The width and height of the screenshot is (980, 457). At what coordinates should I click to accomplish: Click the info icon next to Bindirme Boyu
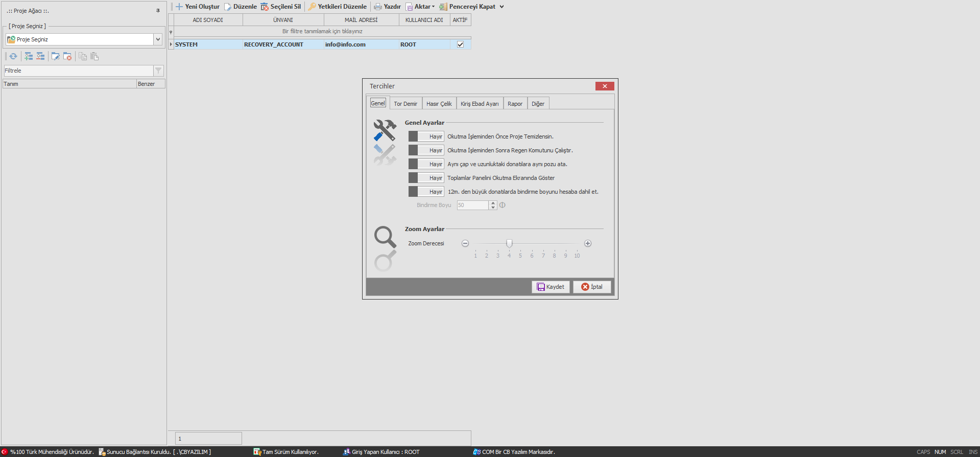pyautogui.click(x=503, y=205)
